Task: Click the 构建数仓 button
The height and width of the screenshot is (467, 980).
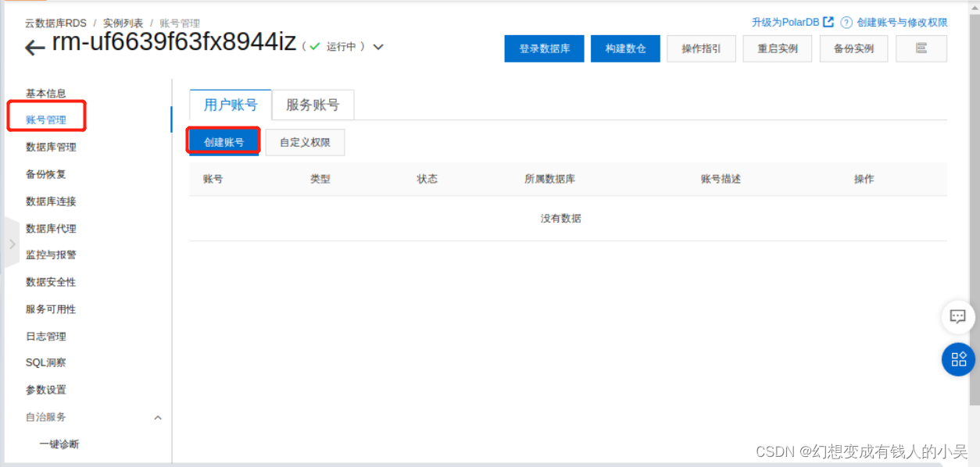Action: click(625, 48)
